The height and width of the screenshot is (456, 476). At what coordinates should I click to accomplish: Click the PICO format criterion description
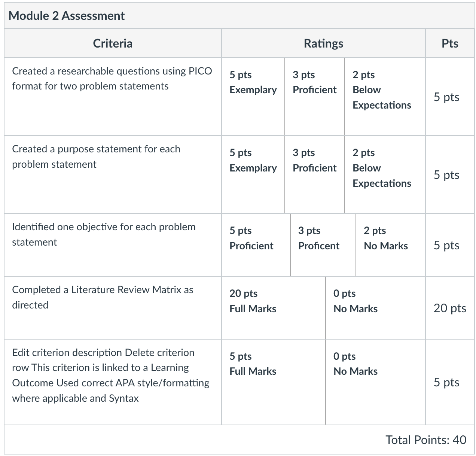[112, 79]
